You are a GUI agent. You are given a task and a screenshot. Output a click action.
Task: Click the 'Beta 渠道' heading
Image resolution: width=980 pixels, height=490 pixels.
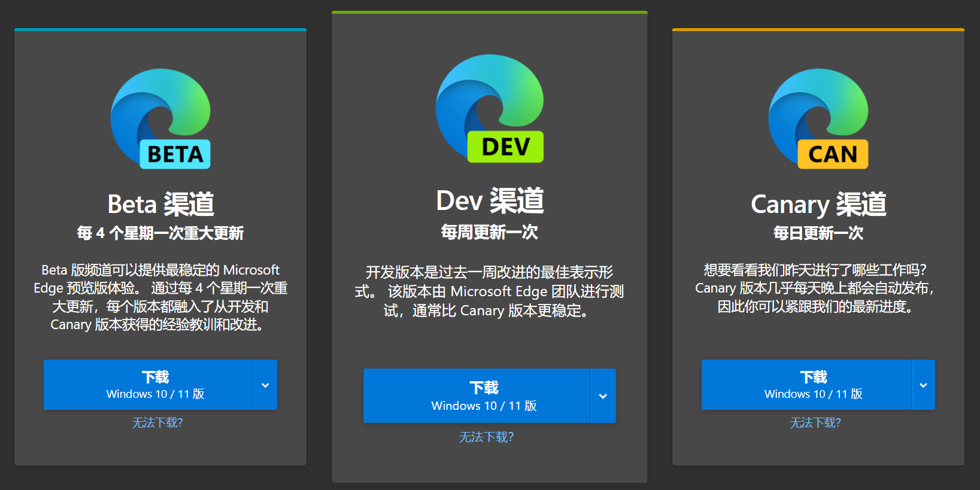coord(160,204)
